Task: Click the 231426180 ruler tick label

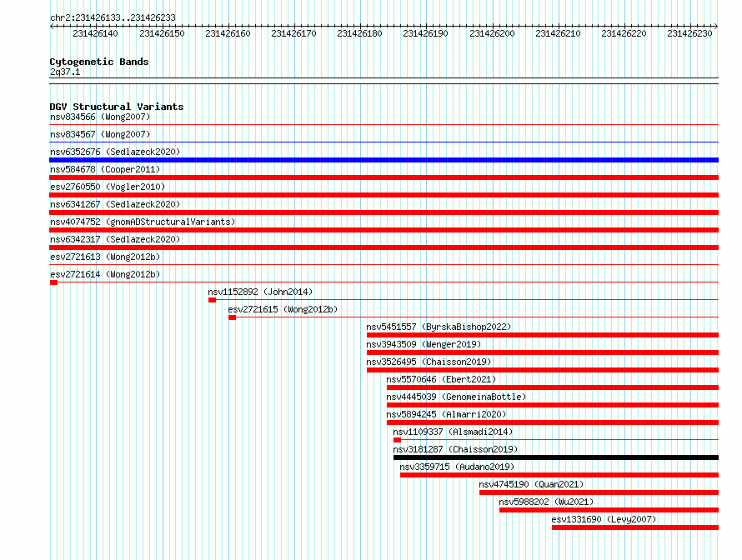Action: click(x=359, y=33)
